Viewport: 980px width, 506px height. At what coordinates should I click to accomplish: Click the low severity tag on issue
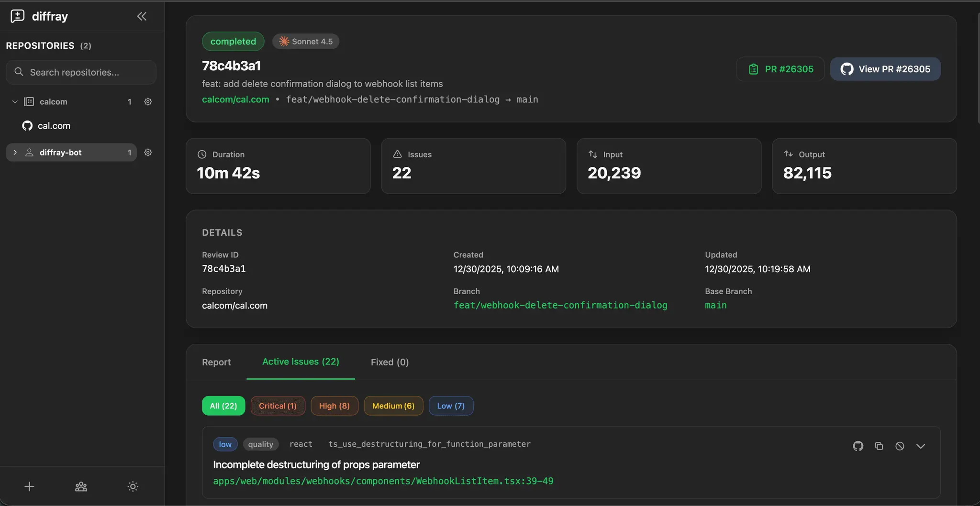click(x=225, y=444)
